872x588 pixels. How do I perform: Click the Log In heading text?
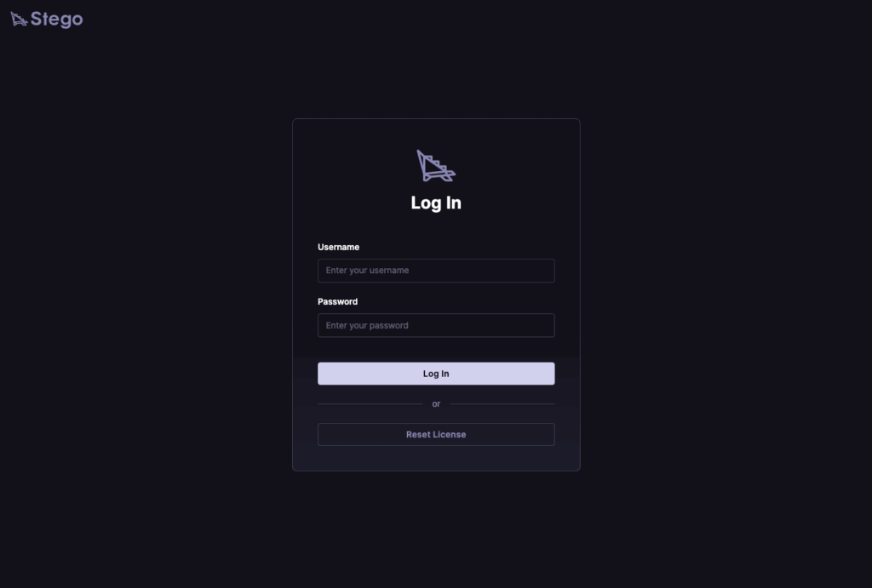(x=436, y=203)
